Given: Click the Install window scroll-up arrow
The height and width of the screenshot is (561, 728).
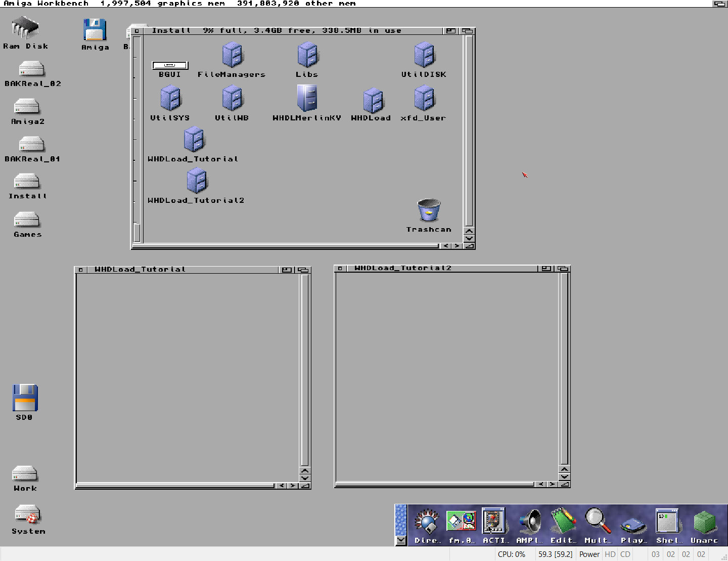Looking at the screenshot, I should point(469,231).
